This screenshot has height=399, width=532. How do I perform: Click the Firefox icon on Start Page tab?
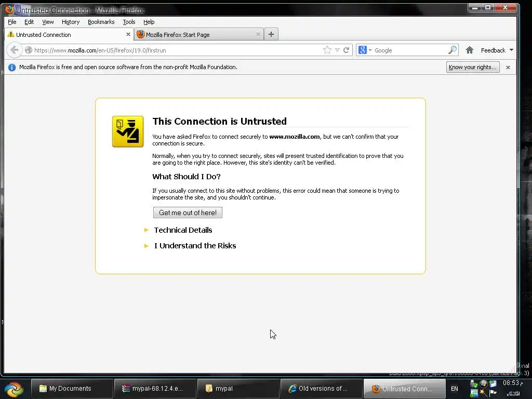[140, 34]
